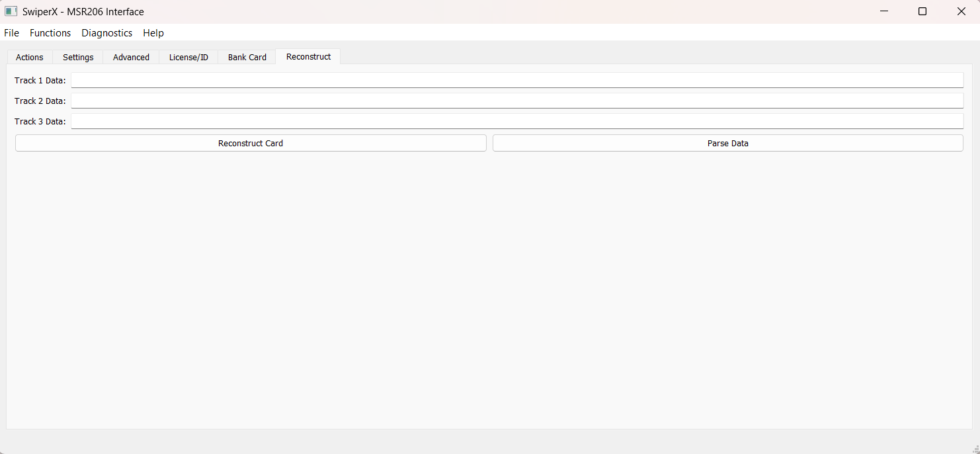This screenshot has width=980, height=454.
Task: Switch to the Actions tab
Action: pos(30,58)
